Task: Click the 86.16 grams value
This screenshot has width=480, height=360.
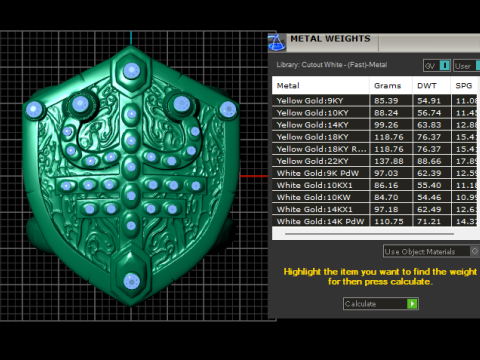Action: [x=386, y=185]
